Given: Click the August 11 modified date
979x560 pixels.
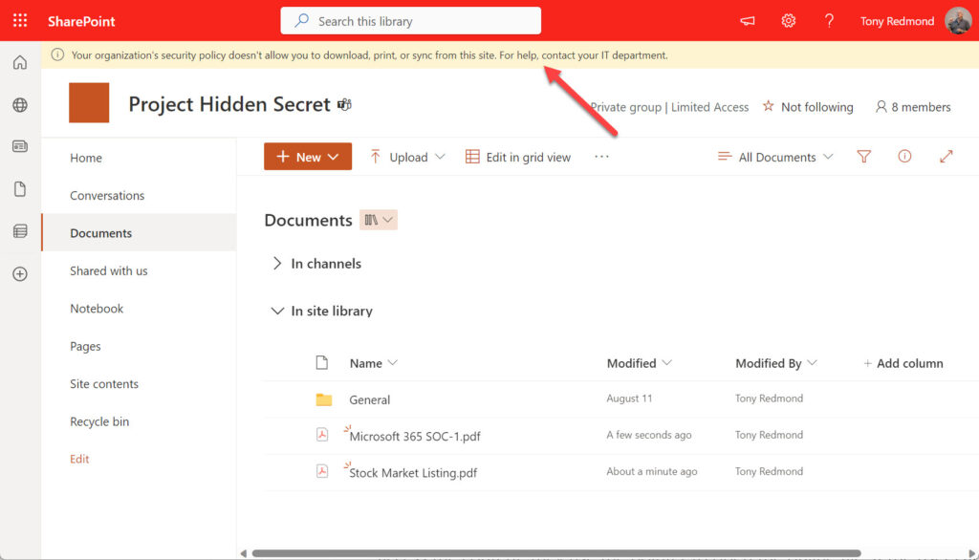Looking at the screenshot, I should 629,398.
